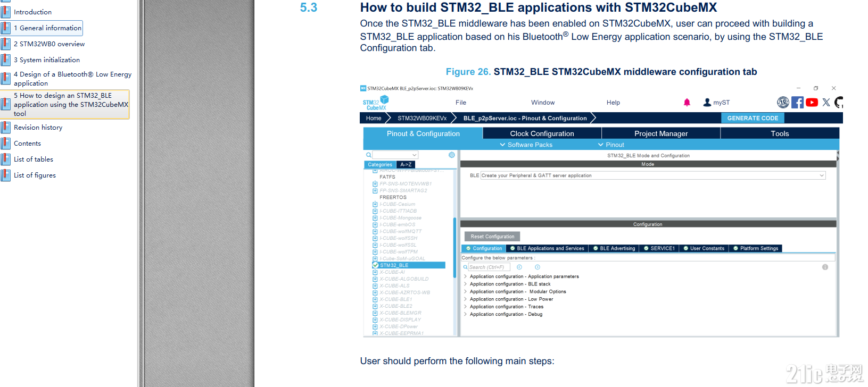
Task: Click the bookmark icon beside List of figures
Action: pos(6,175)
